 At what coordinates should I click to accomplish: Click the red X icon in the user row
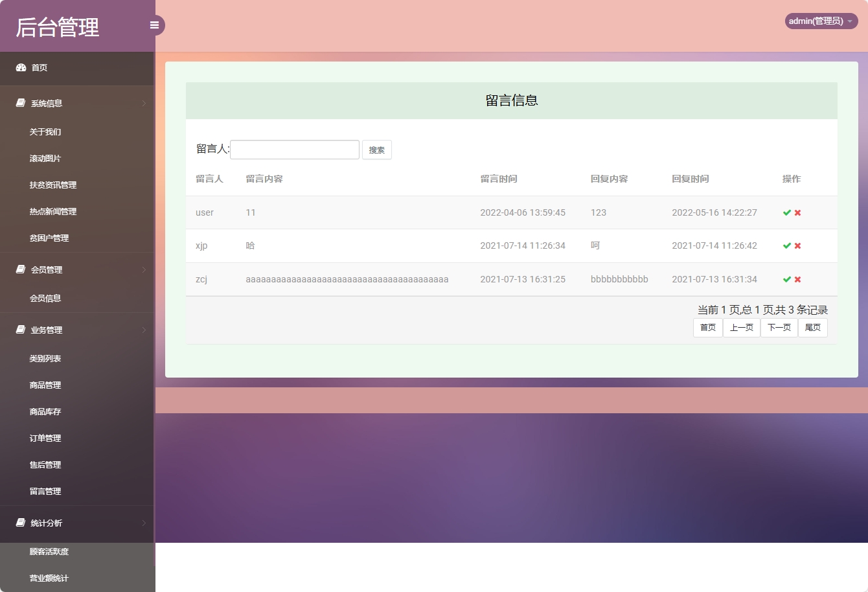coord(797,212)
